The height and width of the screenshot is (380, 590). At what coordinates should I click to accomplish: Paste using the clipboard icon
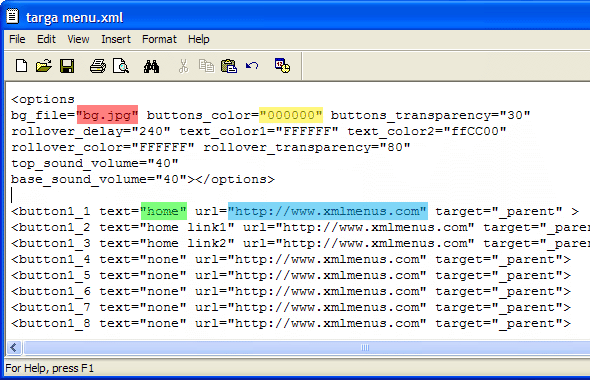(x=229, y=66)
